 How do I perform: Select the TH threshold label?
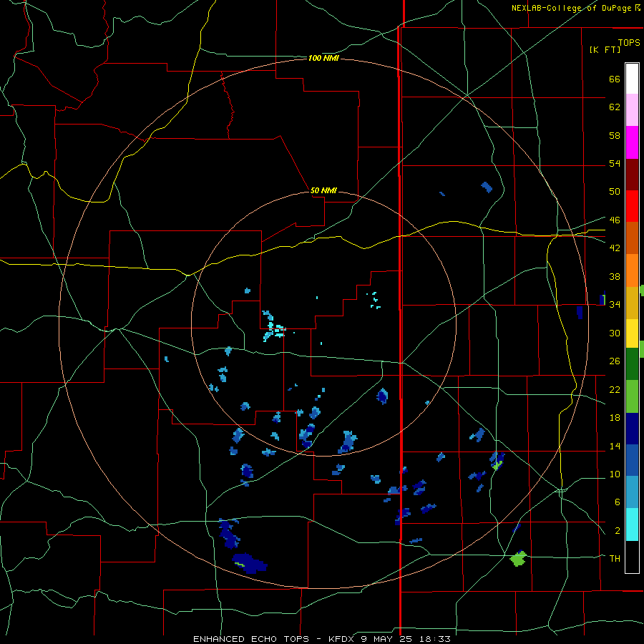pos(615,558)
